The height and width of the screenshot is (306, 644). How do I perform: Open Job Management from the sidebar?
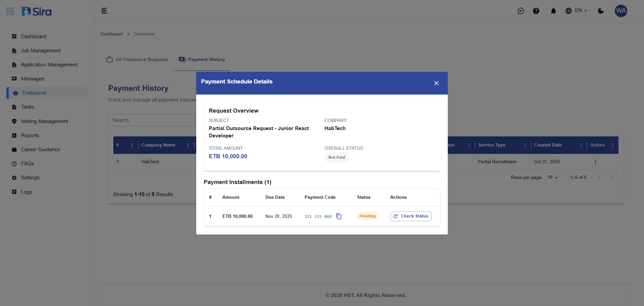pyautogui.click(x=41, y=51)
